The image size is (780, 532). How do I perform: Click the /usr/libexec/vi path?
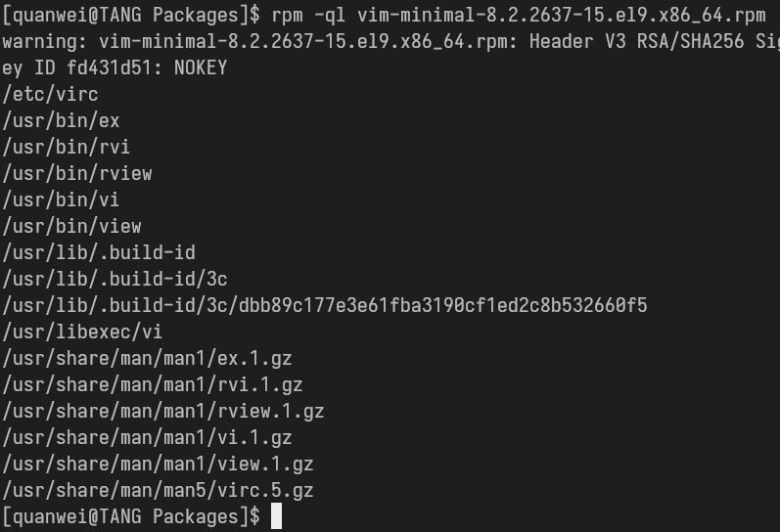pos(82,332)
